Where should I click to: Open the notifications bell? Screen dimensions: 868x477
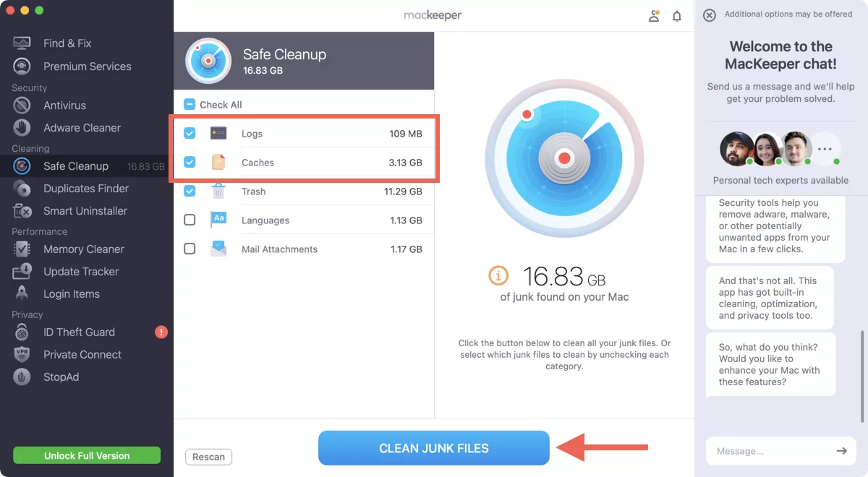[x=677, y=15]
